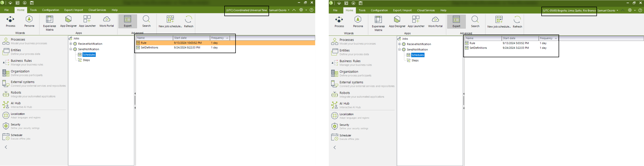Image resolution: width=644 pixels, height=166 pixels.
Task: Create a new job schedule in the Bogota UTC-05:00 window
Action: click(x=499, y=22)
